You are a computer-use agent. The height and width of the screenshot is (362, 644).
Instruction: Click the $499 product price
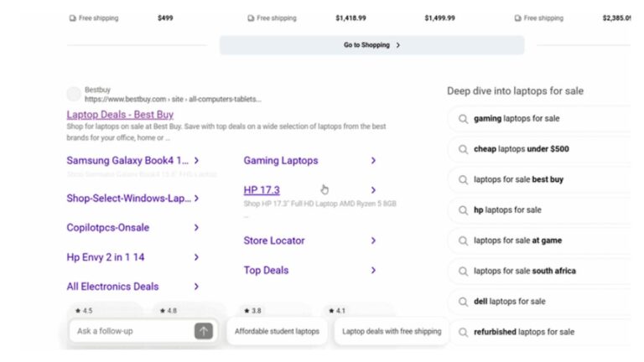[x=165, y=18]
